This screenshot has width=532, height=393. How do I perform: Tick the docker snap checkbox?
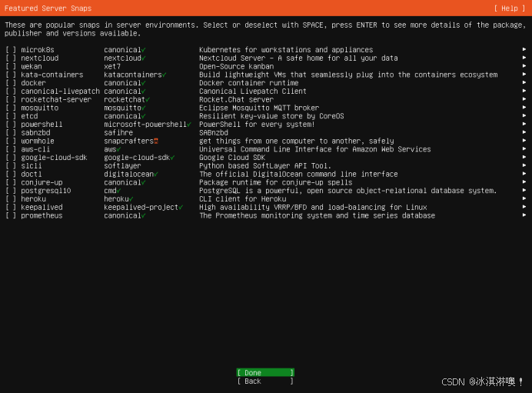tap(11, 83)
